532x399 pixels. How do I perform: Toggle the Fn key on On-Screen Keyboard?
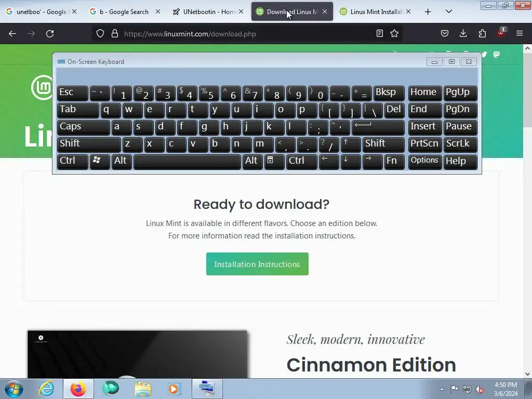click(x=394, y=162)
